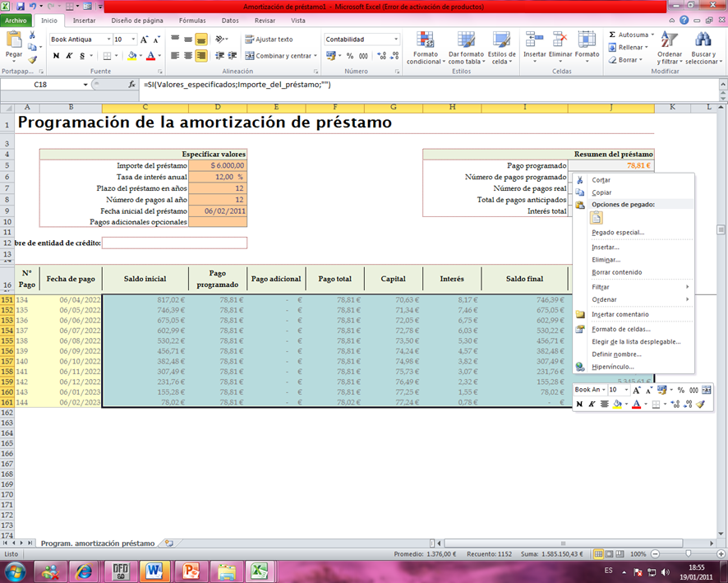Screen dimensions: 728x583
Task: Open Buscar y seleccionar
Action: click(703, 45)
